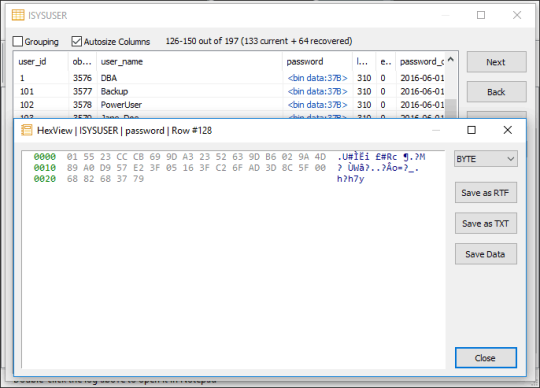
Task: Enable the Grouping checkbox
Action: point(18,41)
